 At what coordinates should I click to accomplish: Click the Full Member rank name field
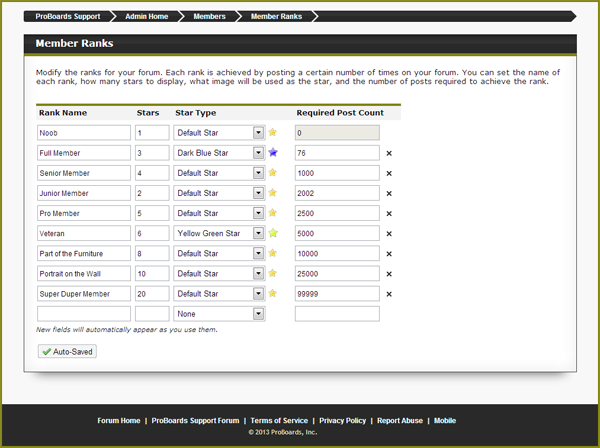pos(84,153)
